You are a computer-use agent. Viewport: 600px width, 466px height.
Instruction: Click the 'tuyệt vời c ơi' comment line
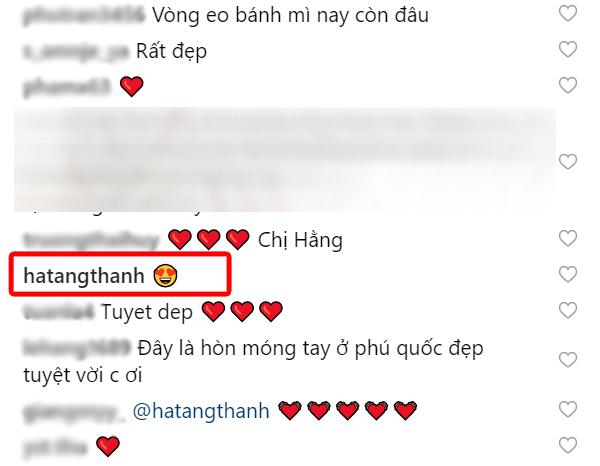click(83, 375)
